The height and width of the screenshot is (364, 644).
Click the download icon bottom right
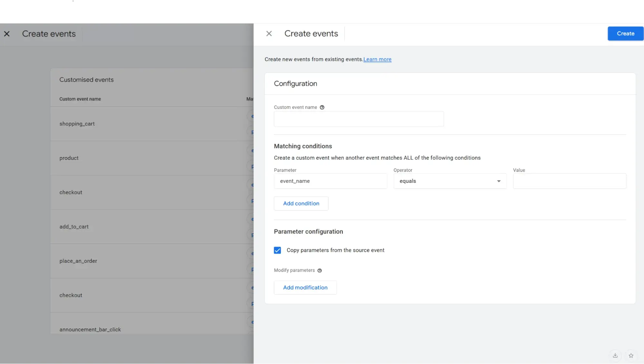[x=615, y=355]
